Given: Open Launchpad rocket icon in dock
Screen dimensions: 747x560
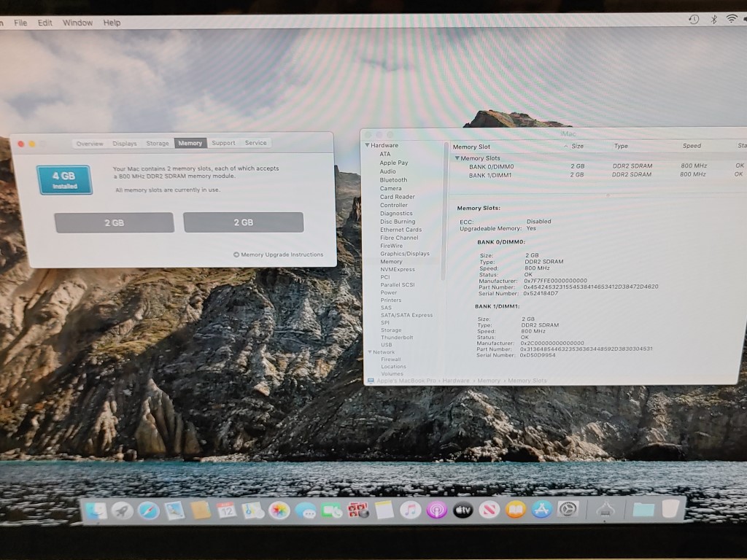Looking at the screenshot, I should (123, 511).
